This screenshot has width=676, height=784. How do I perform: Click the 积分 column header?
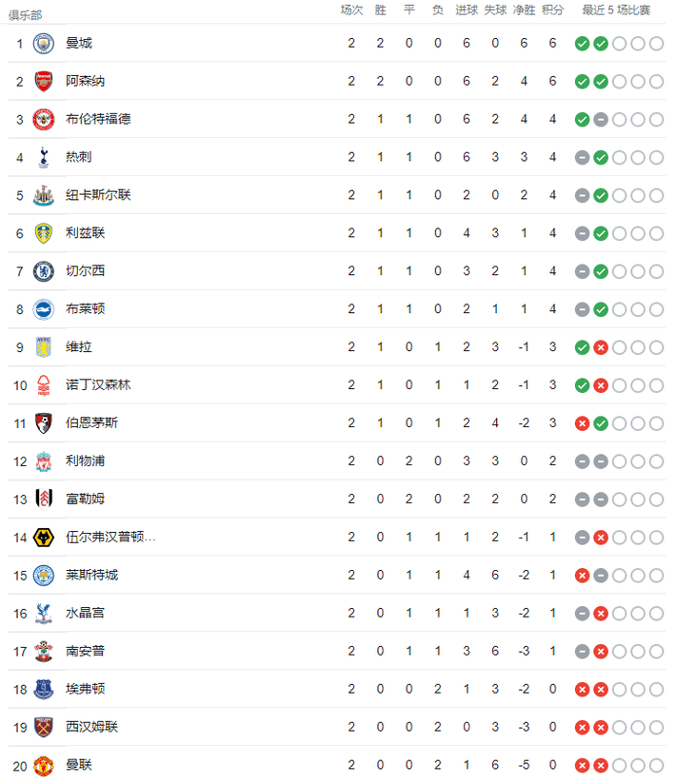click(x=552, y=10)
